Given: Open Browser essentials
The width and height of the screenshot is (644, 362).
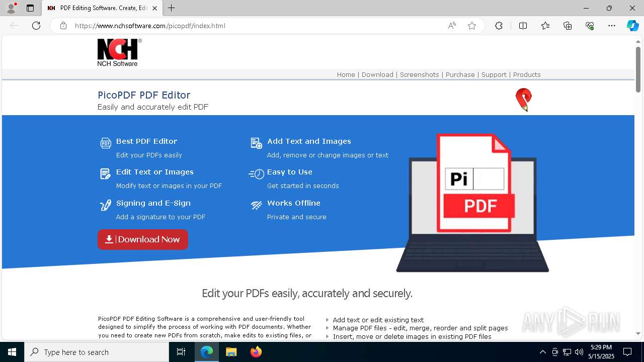Looking at the screenshot, I should click(x=590, y=26).
